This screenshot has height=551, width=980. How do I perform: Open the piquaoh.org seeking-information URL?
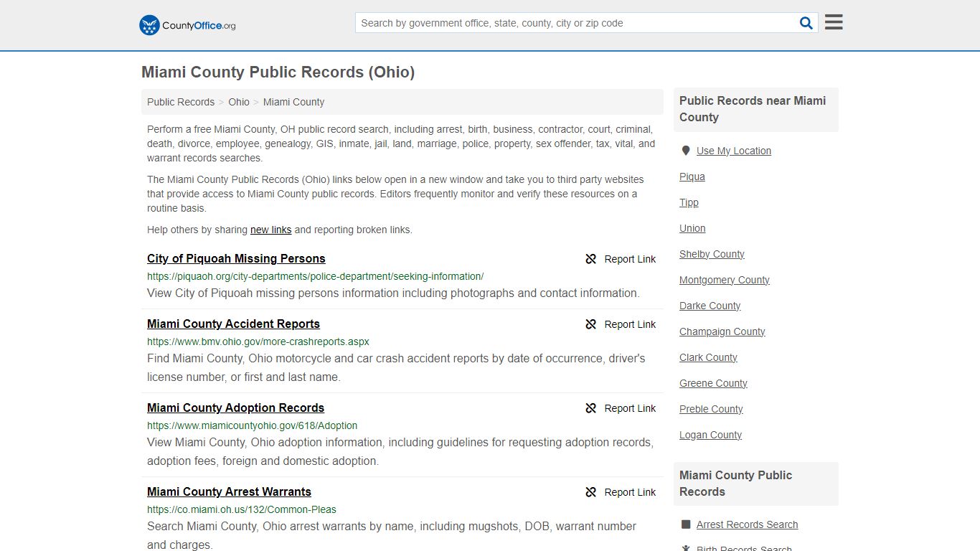point(315,276)
